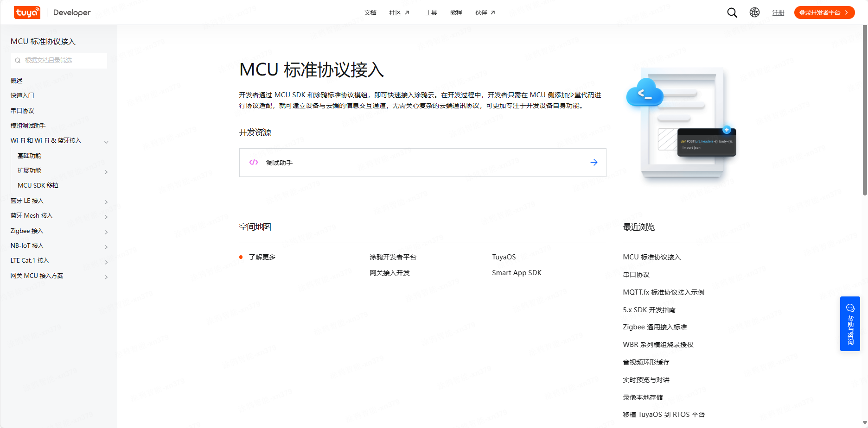Viewport: 868px width, 428px height.
Task: Open 模组调试助手 in the sidebar
Action: [28, 126]
